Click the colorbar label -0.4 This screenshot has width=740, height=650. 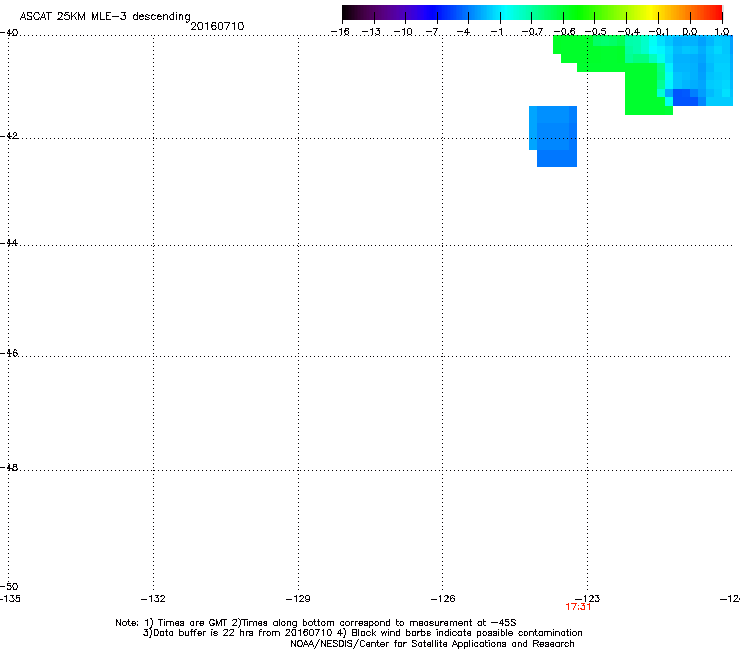[x=629, y=32]
